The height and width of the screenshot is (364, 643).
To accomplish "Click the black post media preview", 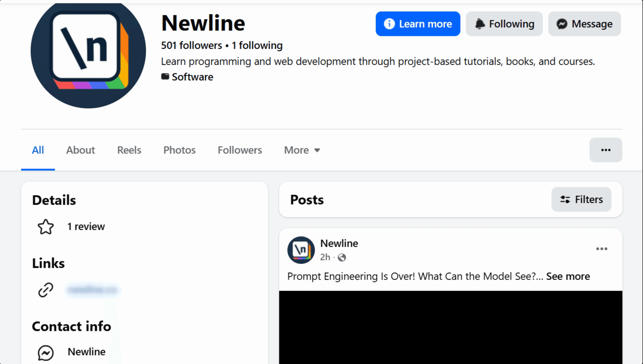I will click(451, 327).
